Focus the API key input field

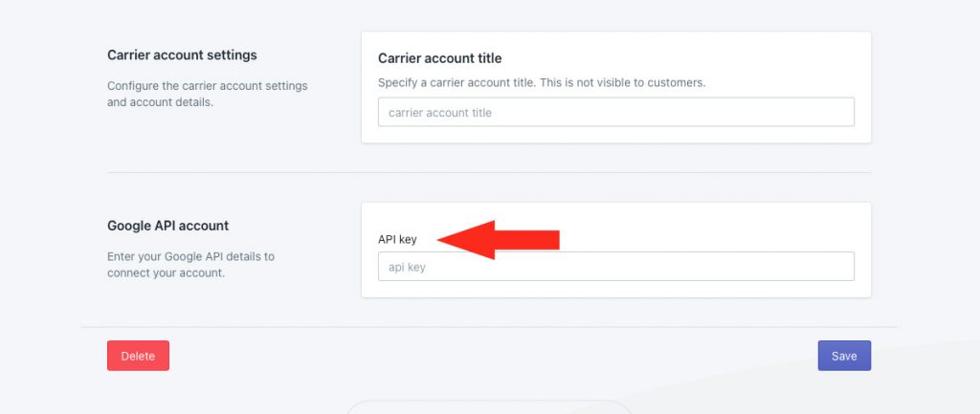615,267
